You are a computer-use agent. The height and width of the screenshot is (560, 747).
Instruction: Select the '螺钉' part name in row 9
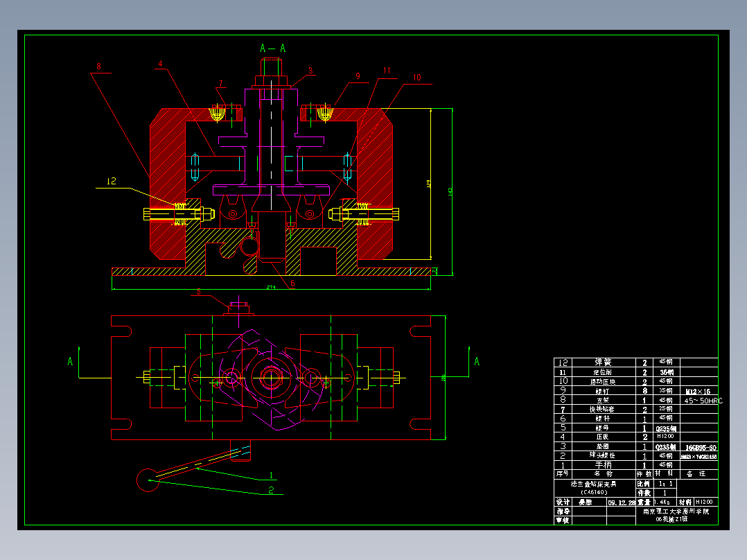click(x=603, y=392)
